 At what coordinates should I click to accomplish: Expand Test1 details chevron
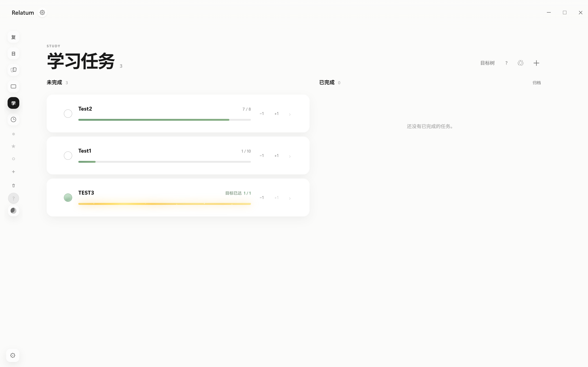tap(290, 156)
